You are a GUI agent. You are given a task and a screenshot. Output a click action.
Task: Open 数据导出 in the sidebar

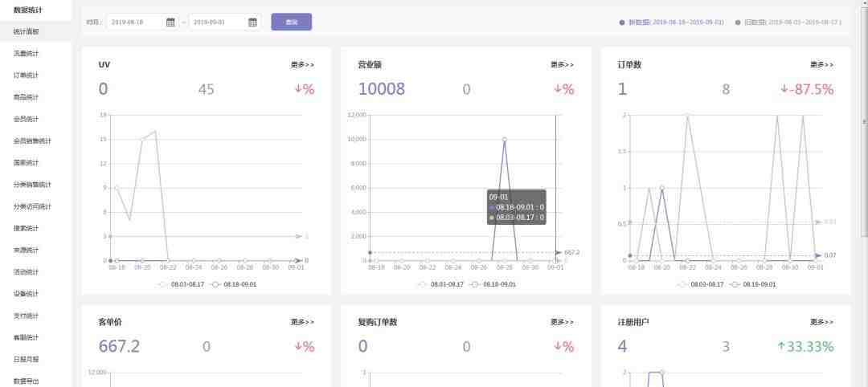tap(26, 381)
